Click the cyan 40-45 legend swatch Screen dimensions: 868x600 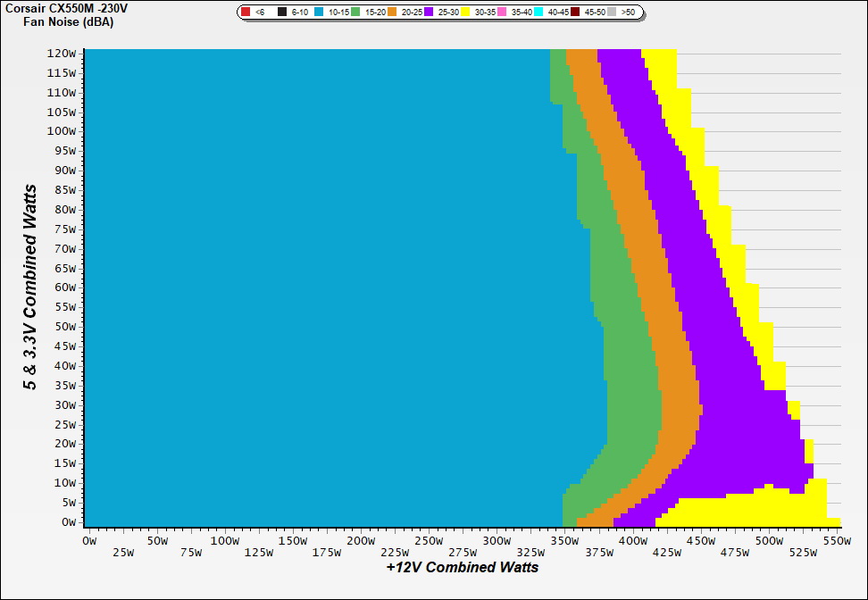(538, 12)
